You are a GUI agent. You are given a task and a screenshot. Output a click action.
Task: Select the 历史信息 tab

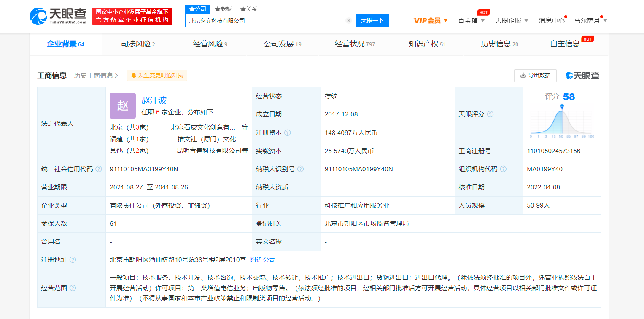[x=499, y=44]
